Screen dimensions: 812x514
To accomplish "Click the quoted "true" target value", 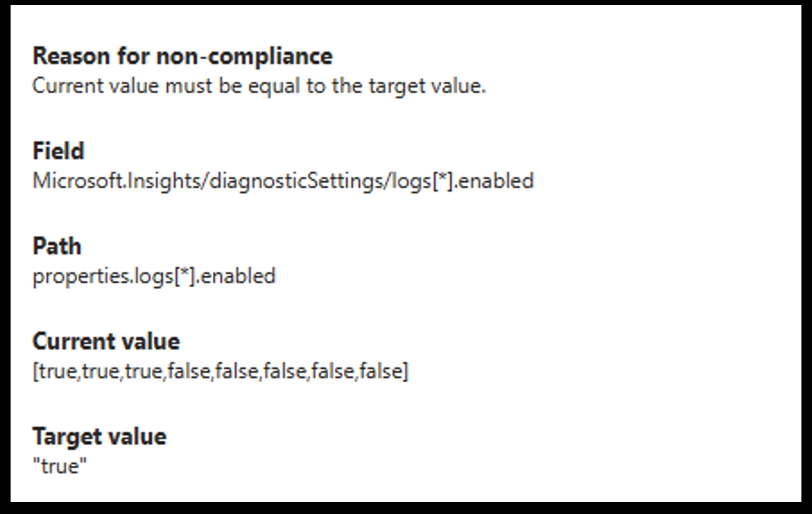I will pyautogui.click(x=59, y=466).
